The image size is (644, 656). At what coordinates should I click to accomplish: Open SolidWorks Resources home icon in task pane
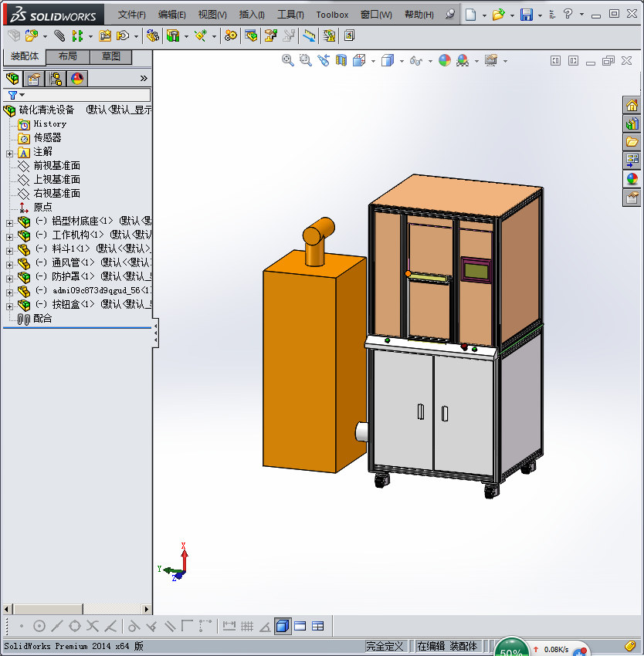pyautogui.click(x=632, y=106)
